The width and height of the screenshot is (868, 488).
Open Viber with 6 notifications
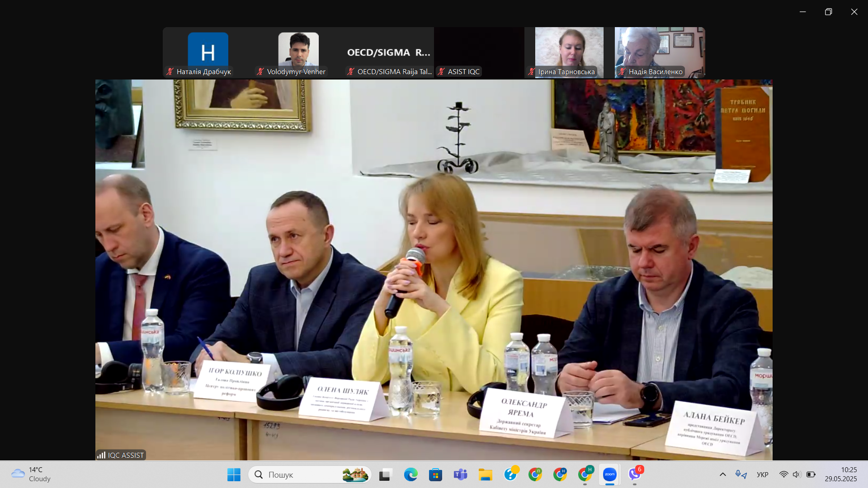point(635,474)
